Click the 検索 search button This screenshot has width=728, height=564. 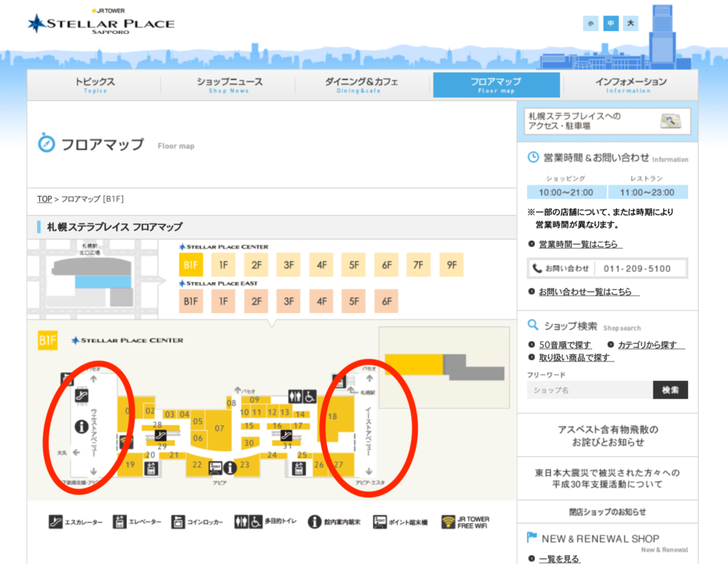click(670, 390)
